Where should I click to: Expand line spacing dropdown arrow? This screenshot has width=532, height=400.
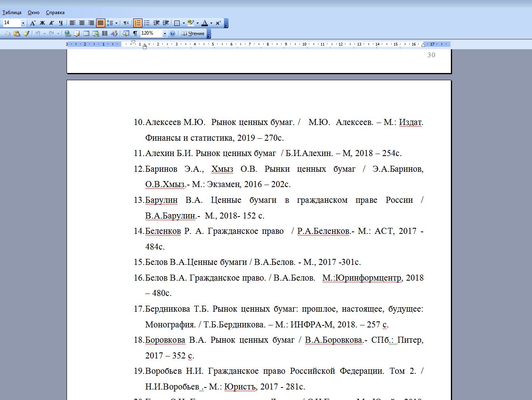pyautogui.click(x=116, y=23)
